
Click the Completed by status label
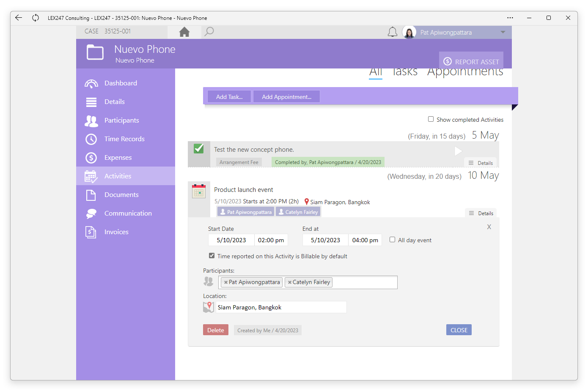coord(328,162)
